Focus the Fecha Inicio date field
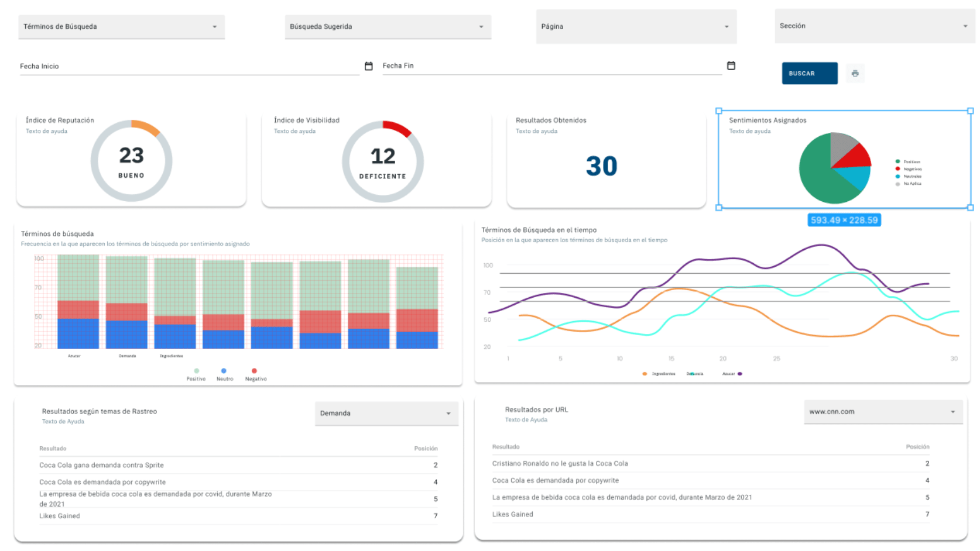Screen dimensions: 980x551 190,66
